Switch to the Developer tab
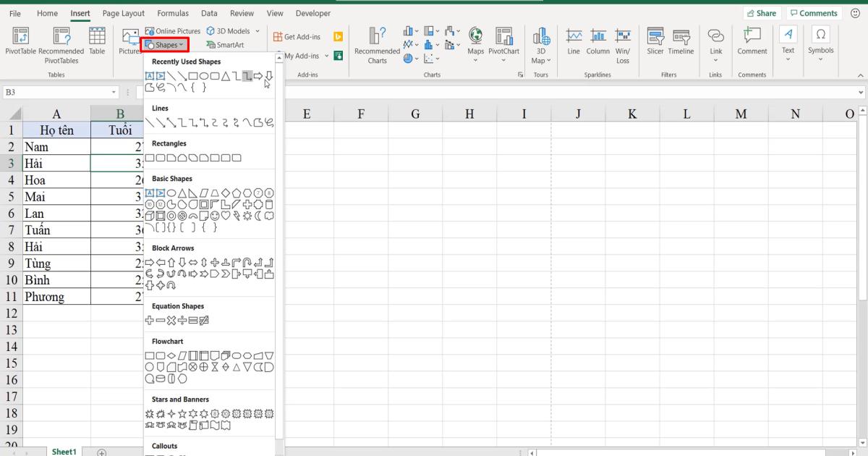 tap(312, 13)
